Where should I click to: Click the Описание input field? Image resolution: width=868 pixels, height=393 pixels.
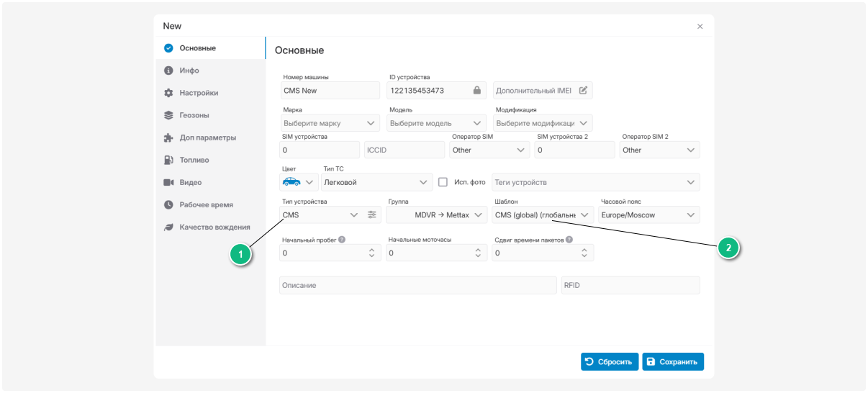[417, 285]
